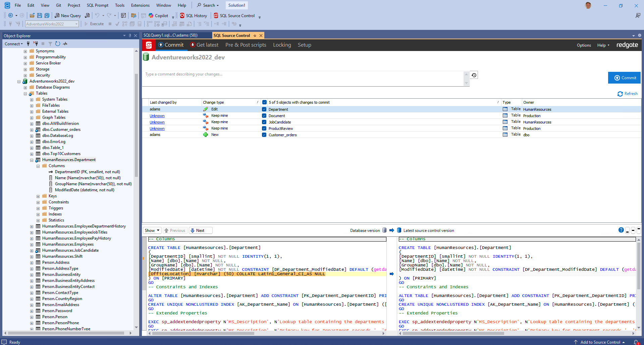Image resolution: width=644 pixels, height=345 pixels.
Task: Click the Unknown link for Document row
Action: (x=157, y=116)
